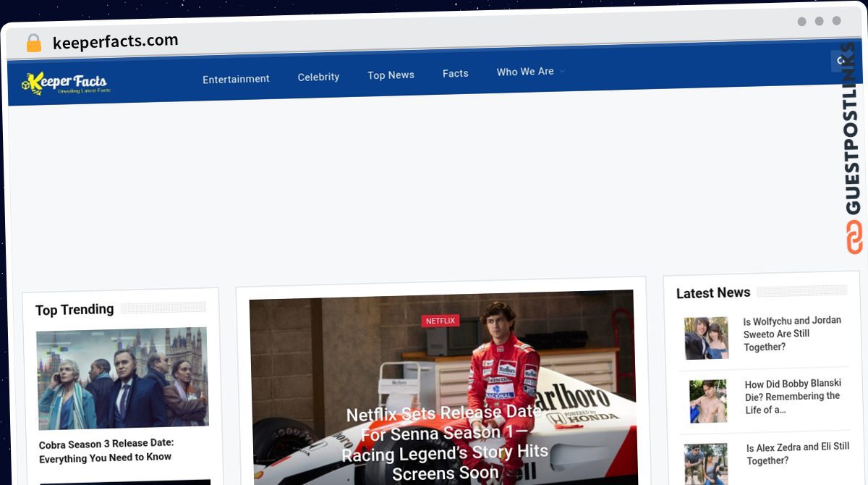Read Is Alex Zedra and Eli Still Together
Screen dimensions: 868x485
pyautogui.click(x=798, y=454)
